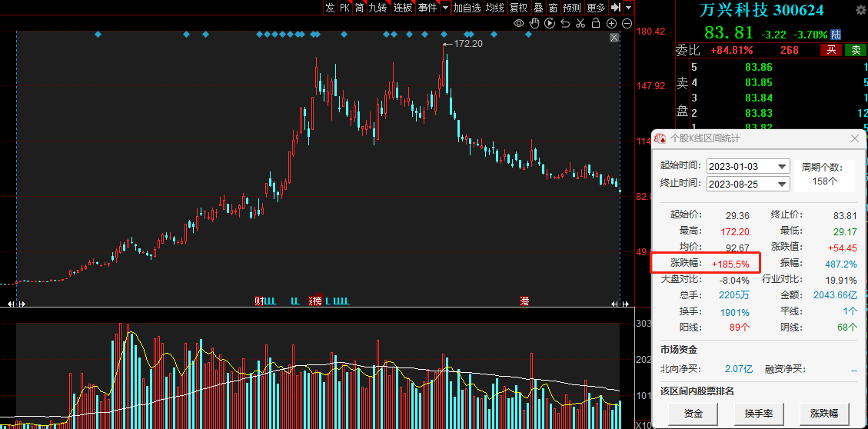Click the play replay icon
This screenshot has height=429, width=868.
550,24
